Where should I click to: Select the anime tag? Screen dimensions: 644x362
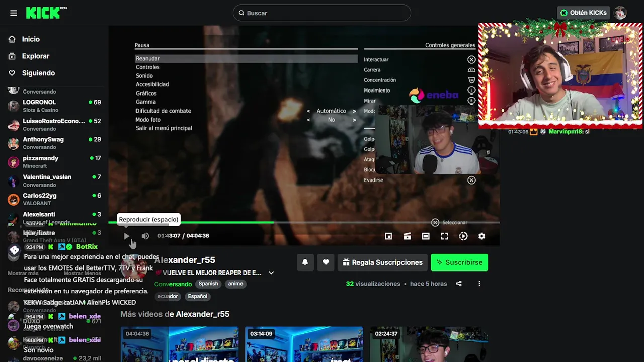click(235, 284)
